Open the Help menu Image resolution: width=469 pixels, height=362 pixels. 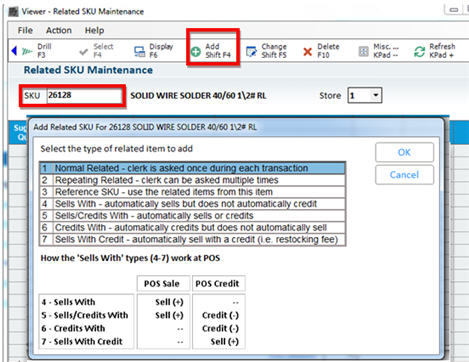pyautogui.click(x=94, y=30)
